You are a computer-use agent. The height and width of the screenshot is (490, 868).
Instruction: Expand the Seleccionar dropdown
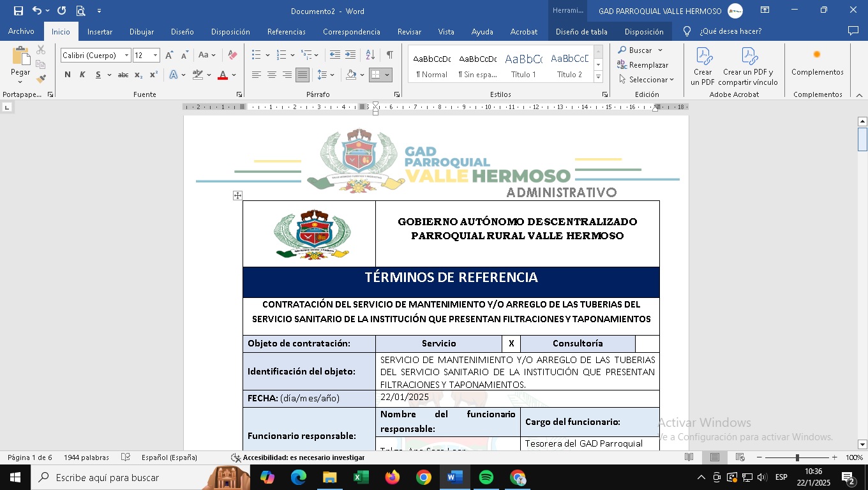pos(646,80)
